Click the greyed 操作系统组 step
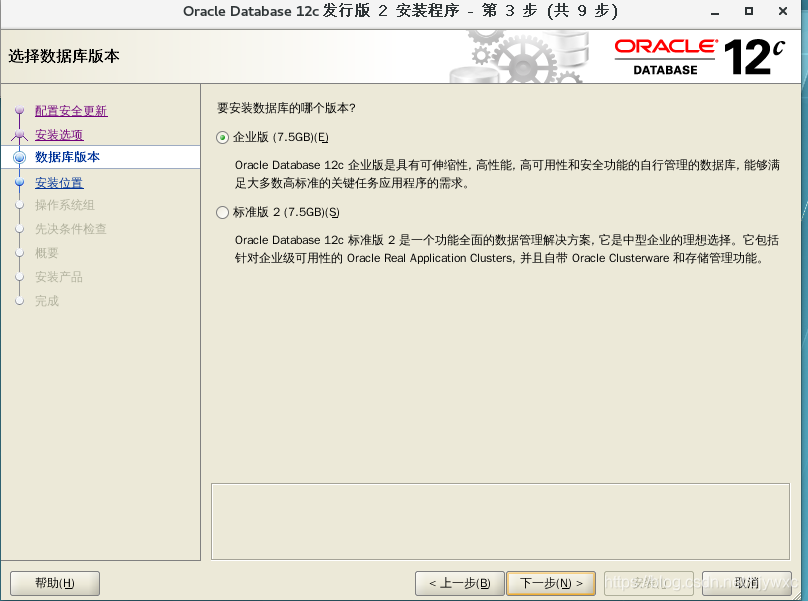 tap(65, 205)
